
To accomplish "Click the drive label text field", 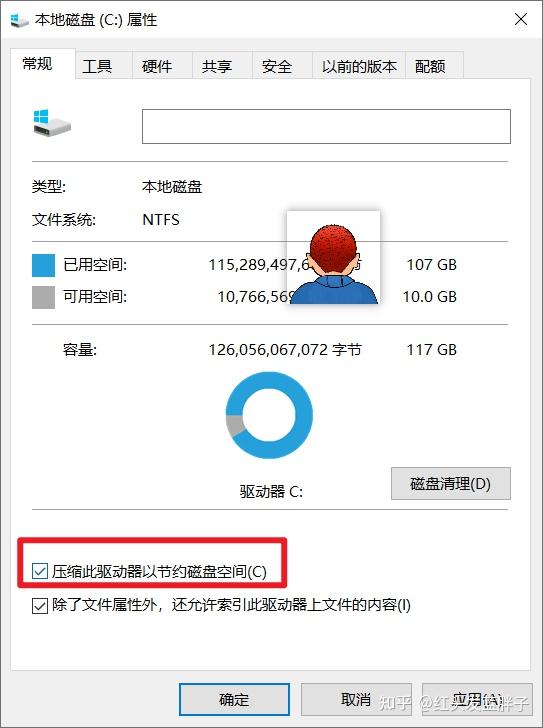I will coord(326,126).
